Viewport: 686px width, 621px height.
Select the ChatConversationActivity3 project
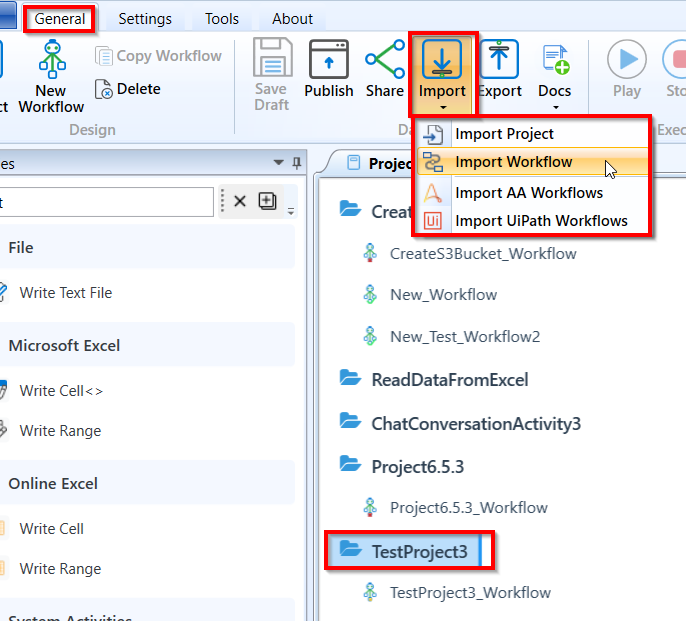pyautogui.click(x=476, y=424)
